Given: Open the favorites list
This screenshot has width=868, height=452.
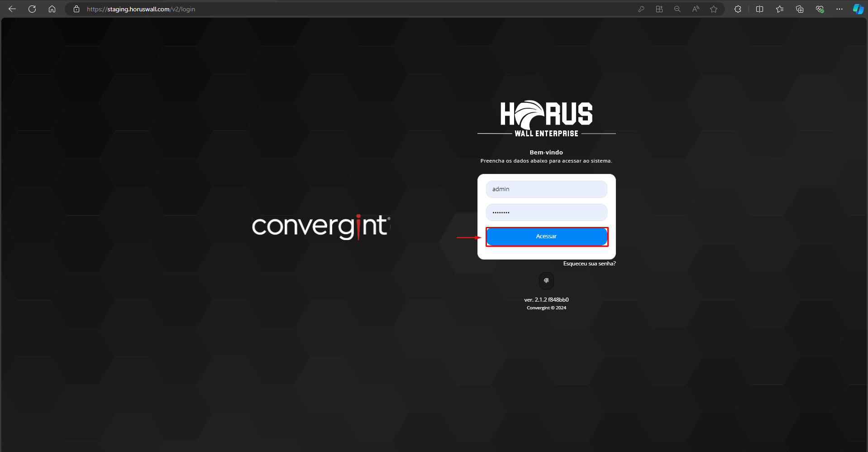Looking at the screenshot, I should (x=779, y=9).
